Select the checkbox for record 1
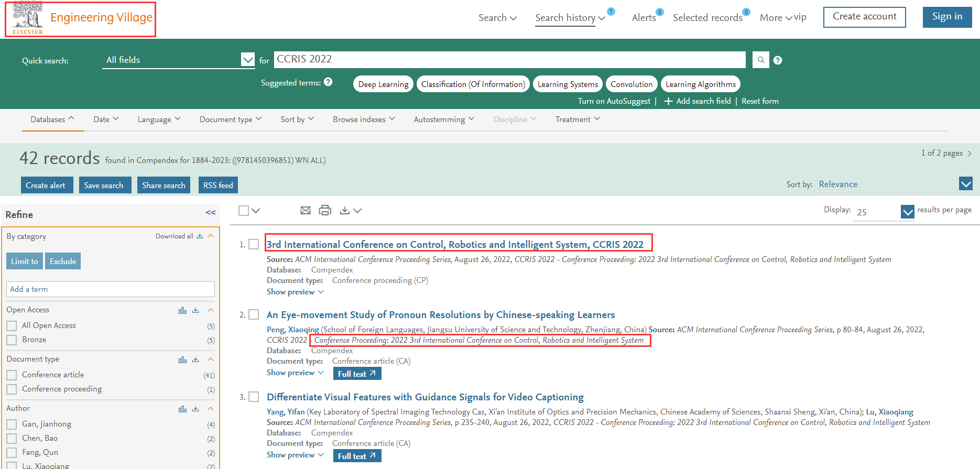The image size is (980, 469). (x=254, y=244)
